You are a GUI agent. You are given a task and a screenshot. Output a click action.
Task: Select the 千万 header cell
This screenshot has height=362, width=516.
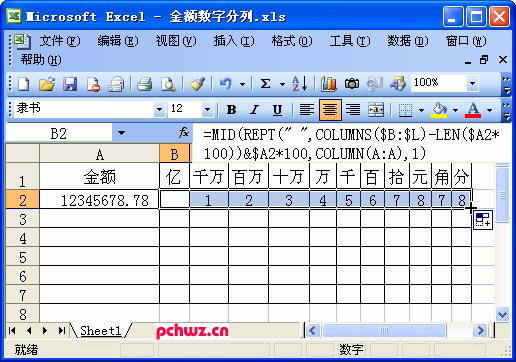[x=209, y=177]
